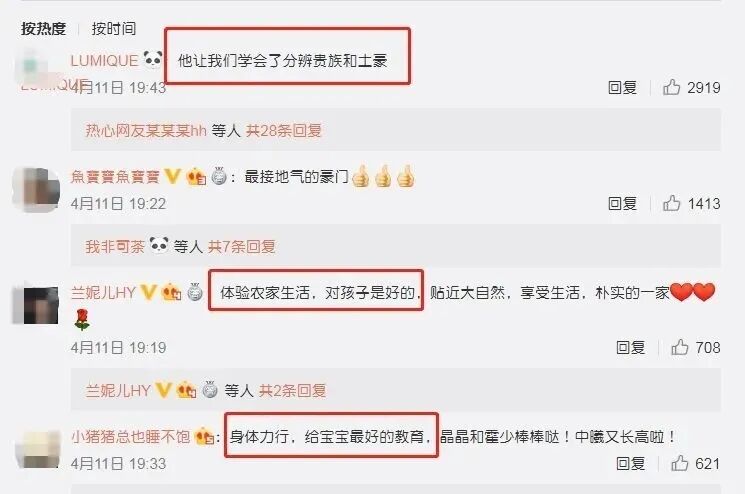Like the comment with 708 likes
The width and height of the screenshot is (745, 494).
pos(679,347)
